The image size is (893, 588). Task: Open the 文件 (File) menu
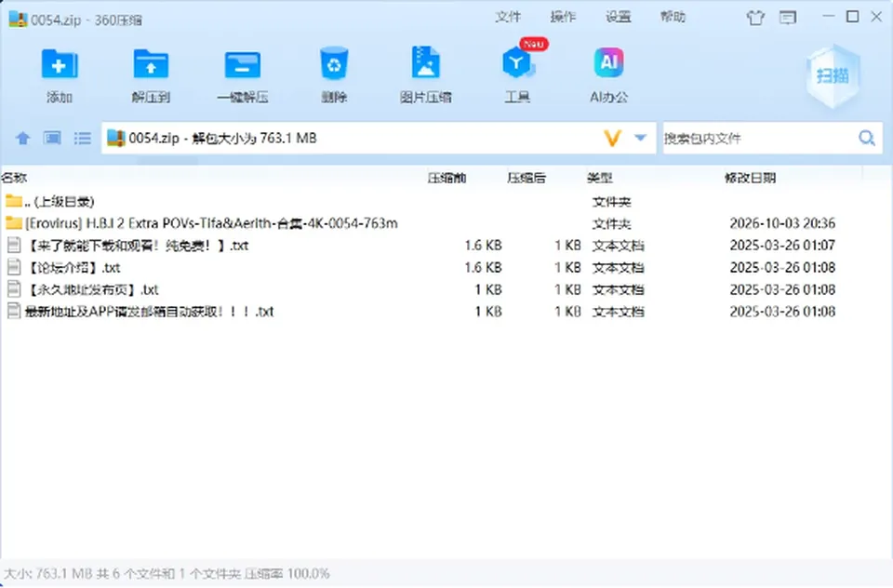tap(508, 17)
